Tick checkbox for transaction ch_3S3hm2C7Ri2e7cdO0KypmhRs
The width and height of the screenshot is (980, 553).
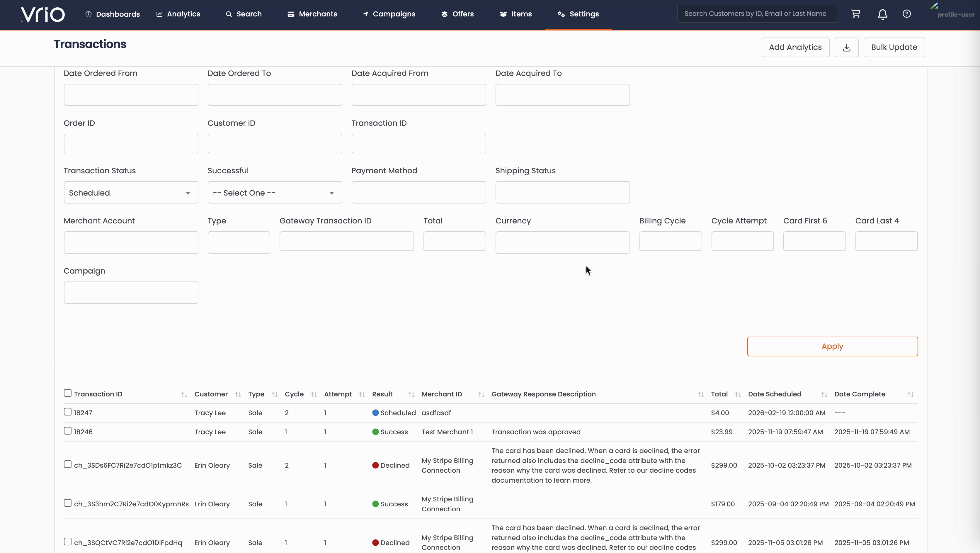pyautogui.click(x=68, y=503)
